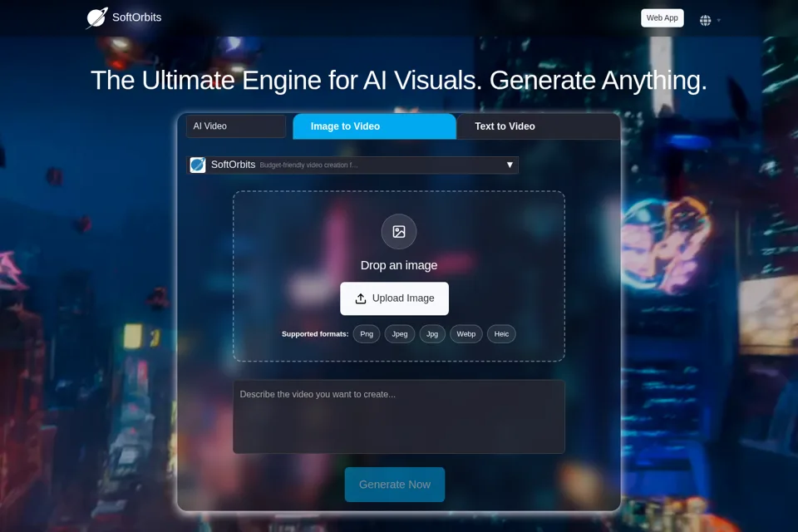This screenshot has height=532, width=798.
Task: Click the Web App button
Action: (663, 17)
